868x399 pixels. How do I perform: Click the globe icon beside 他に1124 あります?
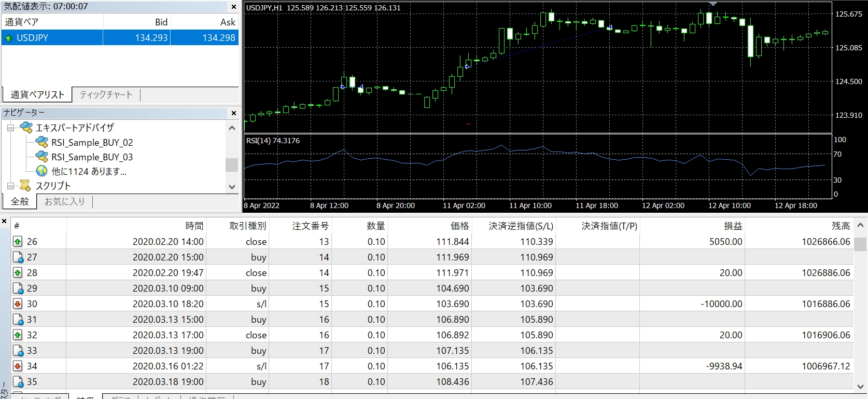(42, 171)
